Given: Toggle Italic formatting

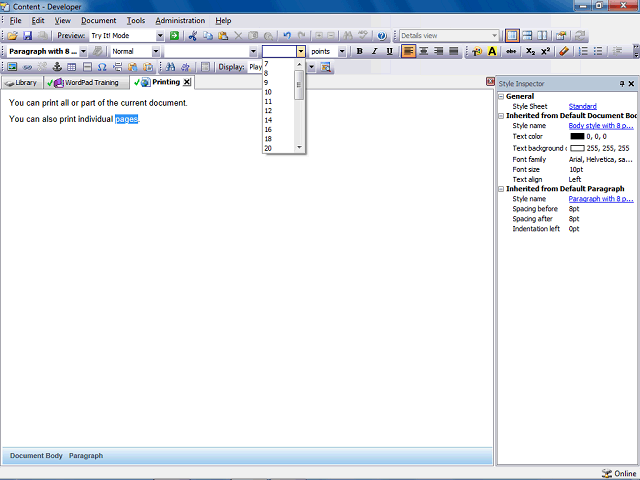Looking at the screenshot, I should coord(375,51).
